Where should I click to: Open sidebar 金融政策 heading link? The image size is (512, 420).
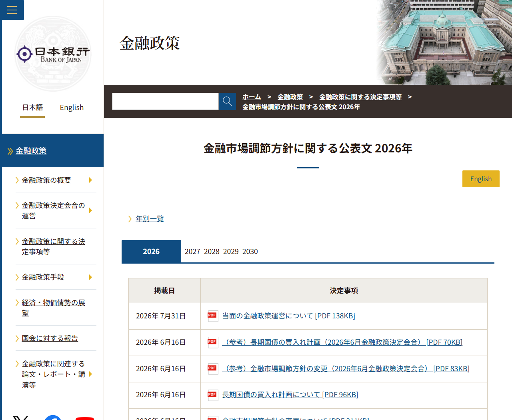31,151
